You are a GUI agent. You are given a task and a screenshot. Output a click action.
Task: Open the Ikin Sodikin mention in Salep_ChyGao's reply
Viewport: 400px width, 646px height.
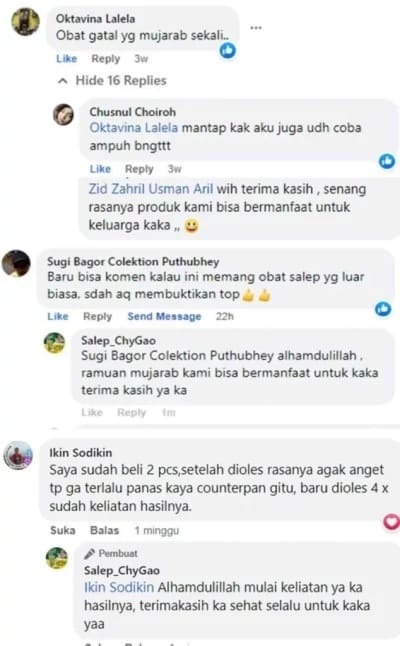119,587
